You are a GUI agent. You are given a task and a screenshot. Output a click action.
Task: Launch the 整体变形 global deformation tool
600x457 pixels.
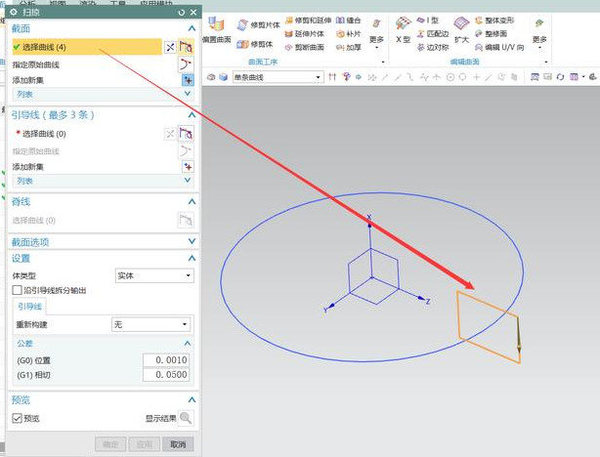pyautogui.click(x=494, y=20)
